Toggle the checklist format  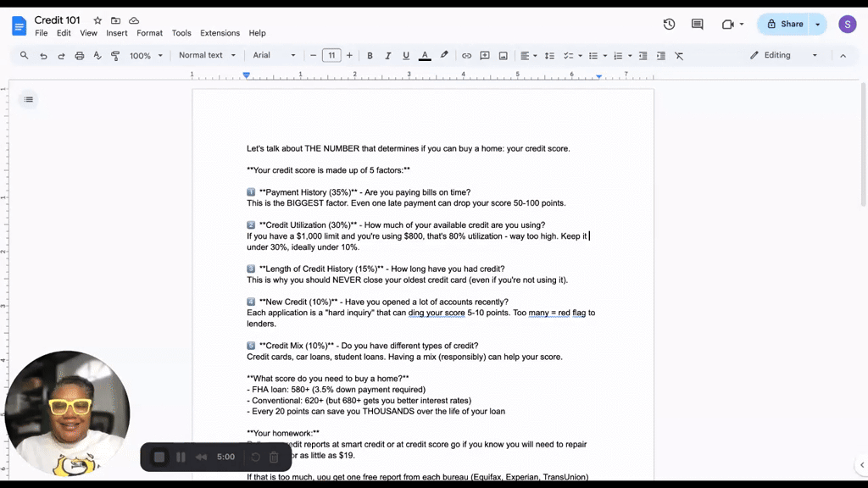(x=568, y=56)
